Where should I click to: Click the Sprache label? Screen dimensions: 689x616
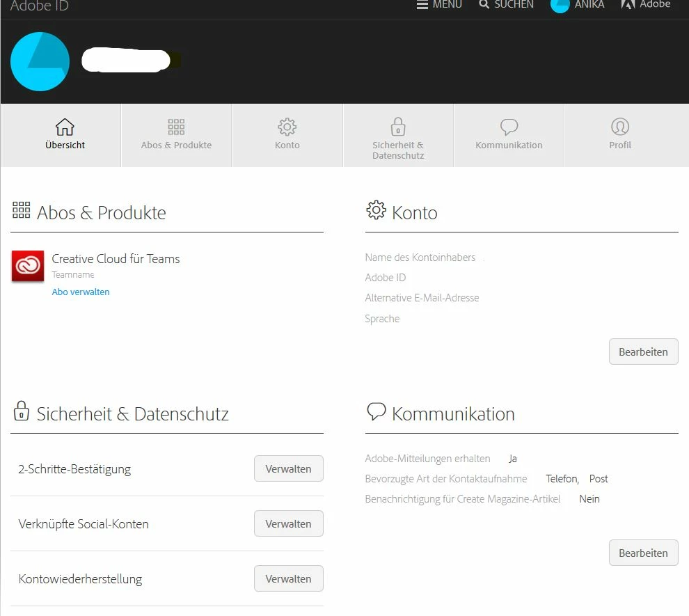pos(382,319)
